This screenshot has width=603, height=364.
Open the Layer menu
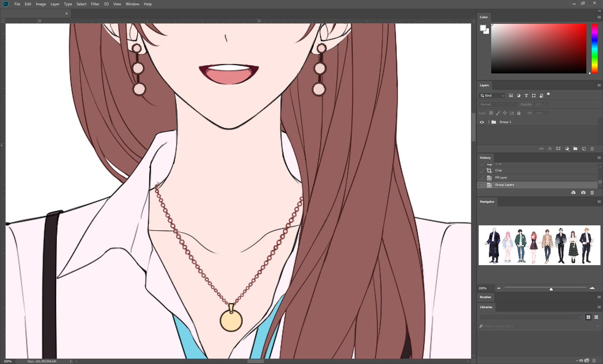(x=55, y=4)
